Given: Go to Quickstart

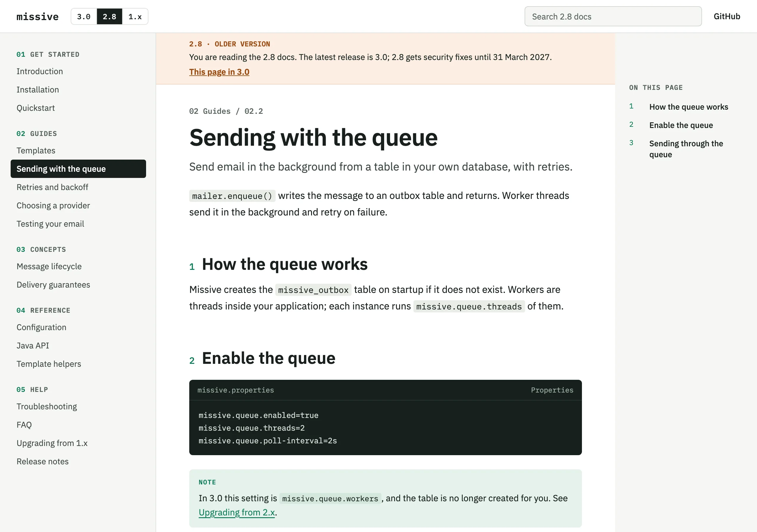Looking at the screenshot, I should pos(35,108).
